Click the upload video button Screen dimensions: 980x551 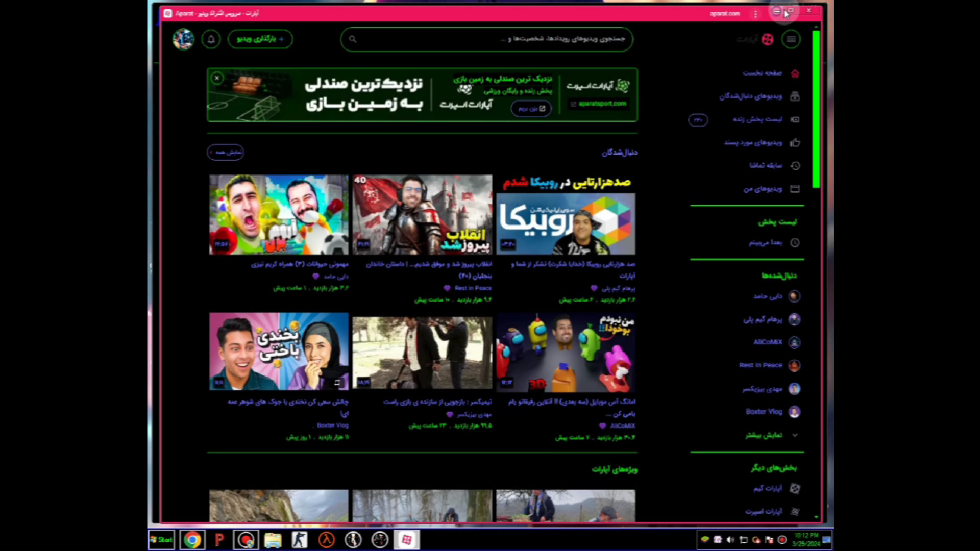260,39
